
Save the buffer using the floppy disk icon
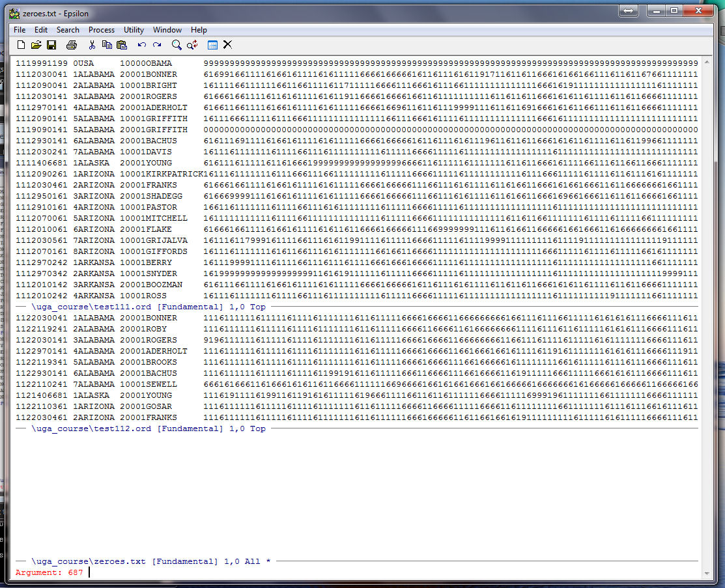(x=51, y=45)
